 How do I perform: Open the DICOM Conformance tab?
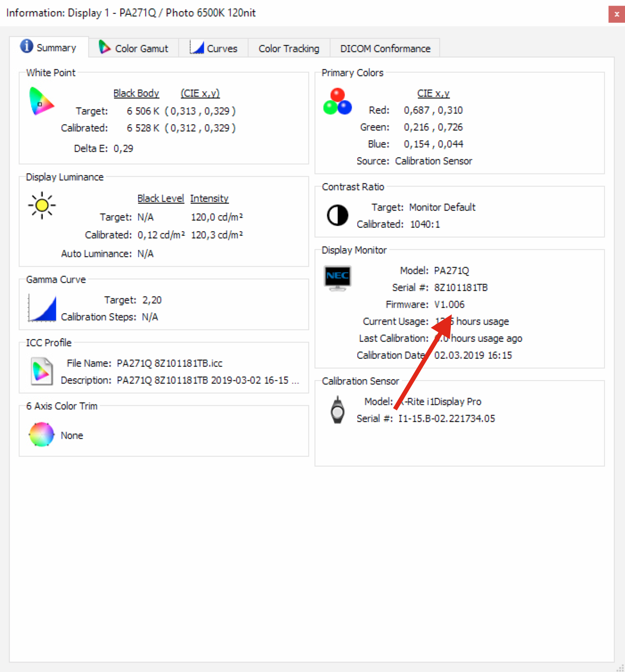coord(385,48)
